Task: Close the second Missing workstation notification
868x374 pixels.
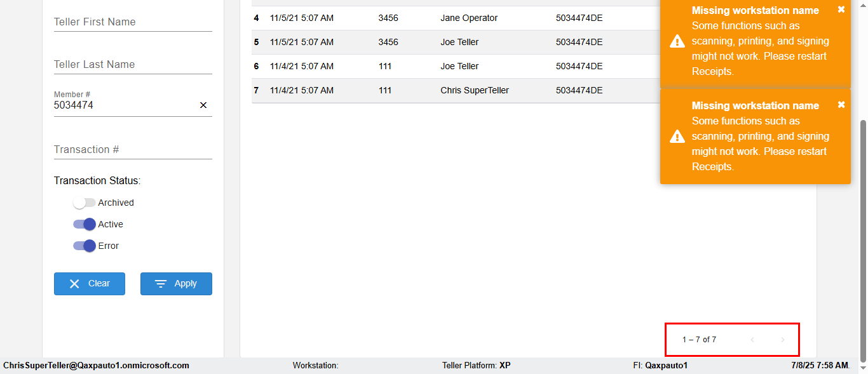Action: coord(841,105)
